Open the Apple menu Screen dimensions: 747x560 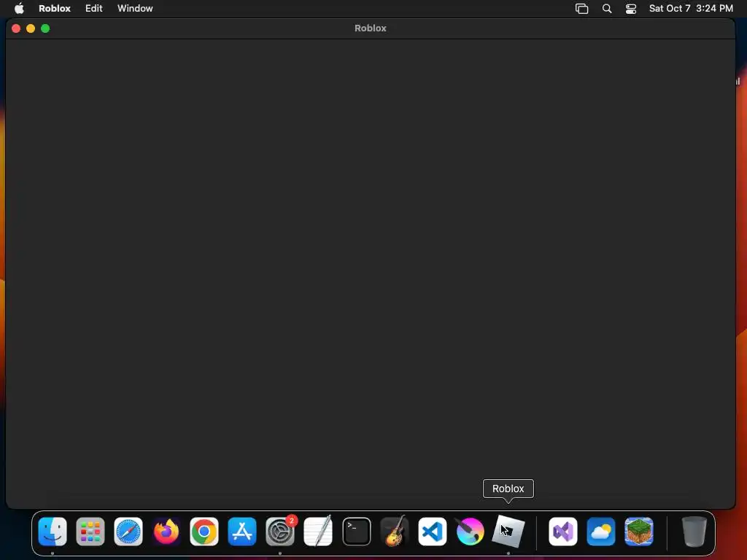(x=19, y=8)
